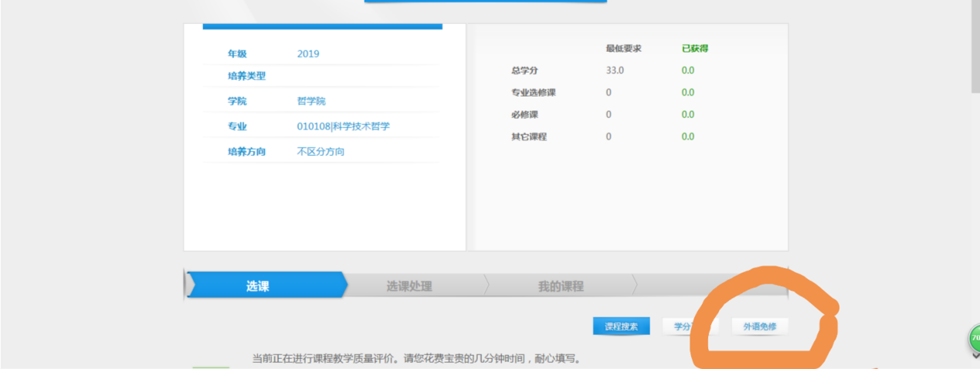This screenshot has width=980, height=369.
Task: Click the small chevron below the green badge
Action: (x=975, y=355)
